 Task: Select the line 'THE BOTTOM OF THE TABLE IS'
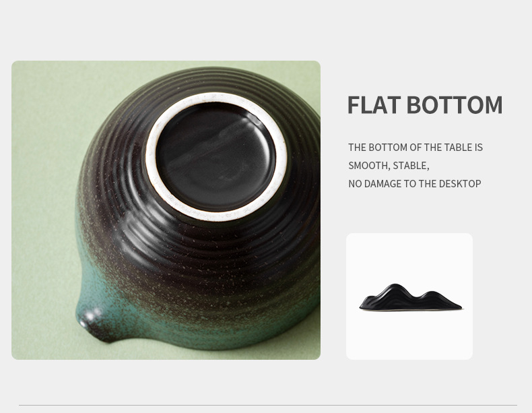tap(415, 148)
